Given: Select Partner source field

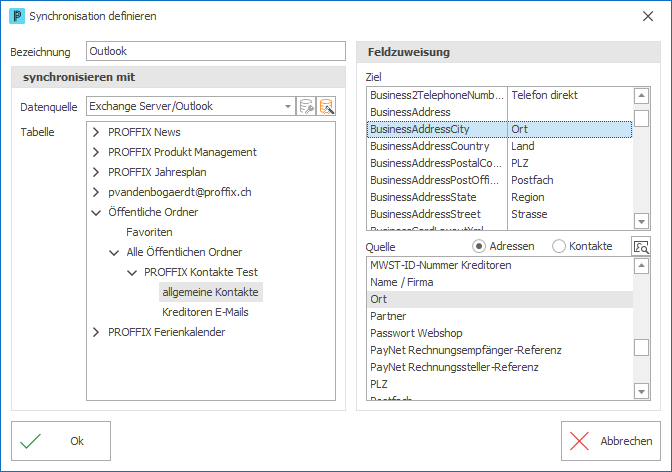Looking at the screenshot, I should pos(500,316).
